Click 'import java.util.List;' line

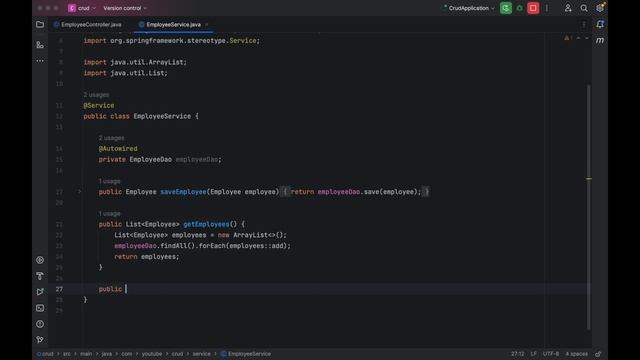pos(125,73)
